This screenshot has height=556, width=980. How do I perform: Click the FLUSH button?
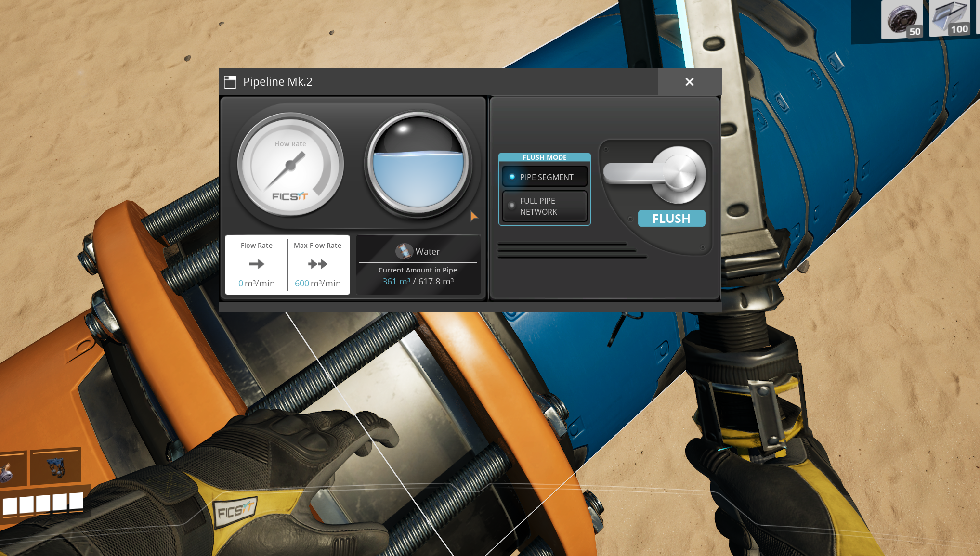tap(671, 219)
